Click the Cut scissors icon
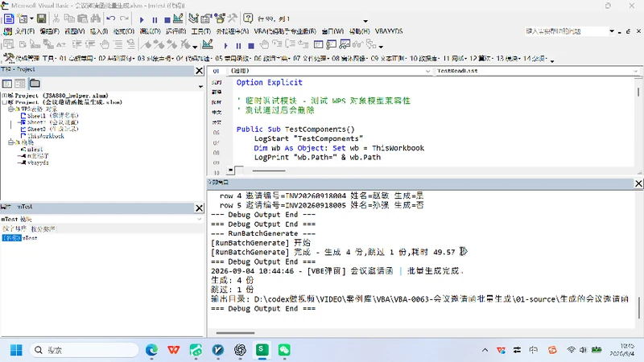Viewport: 644px width, 362px height. [x=56, y=19]
